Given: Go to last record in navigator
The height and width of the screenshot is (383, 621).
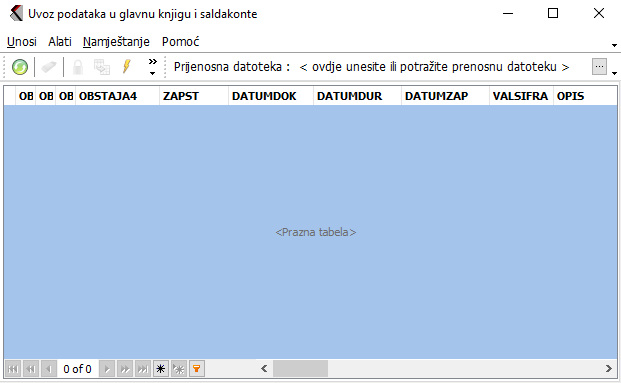Looking at the screenshot, I should (143, 369).
